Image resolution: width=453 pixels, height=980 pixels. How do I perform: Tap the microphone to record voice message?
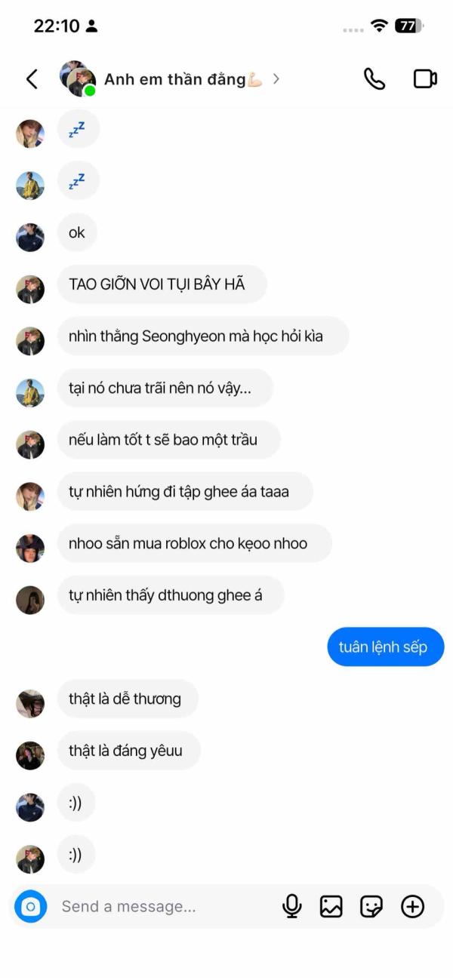click(x=291, y=906)
